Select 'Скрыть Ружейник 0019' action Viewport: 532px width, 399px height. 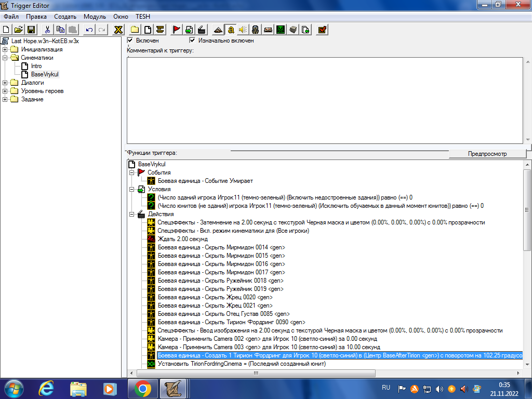point(220,289)
